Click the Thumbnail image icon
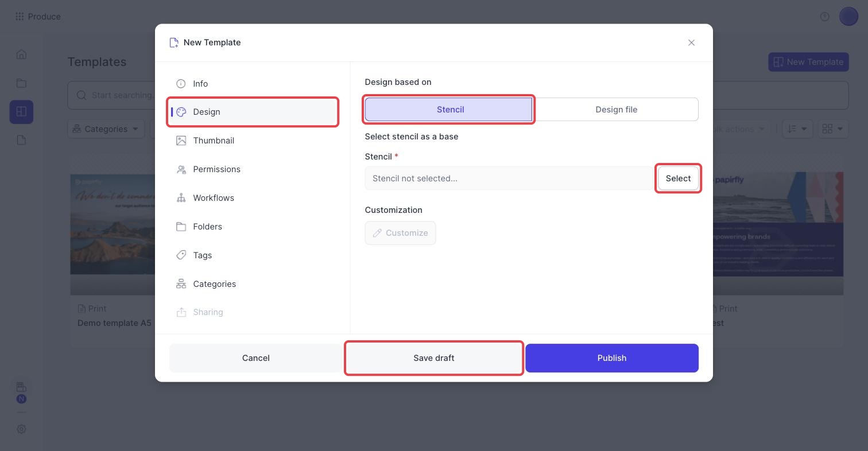 point(181,141)
